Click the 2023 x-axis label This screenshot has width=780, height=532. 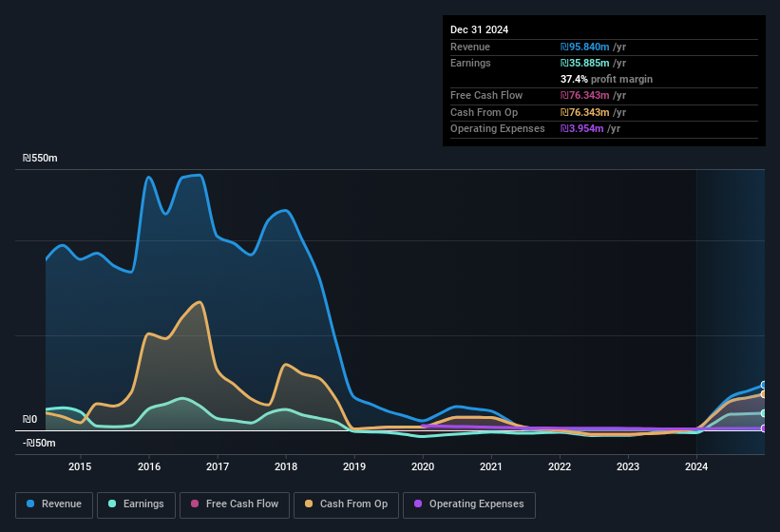[628, 466]
